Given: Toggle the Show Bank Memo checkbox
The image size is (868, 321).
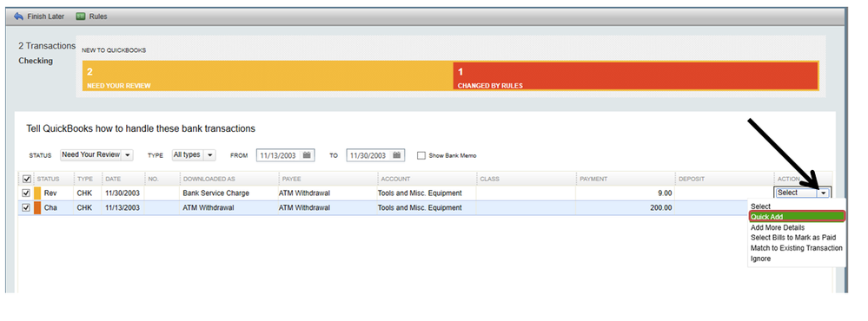Looking at the screenshot, I should tap(421, 156).
